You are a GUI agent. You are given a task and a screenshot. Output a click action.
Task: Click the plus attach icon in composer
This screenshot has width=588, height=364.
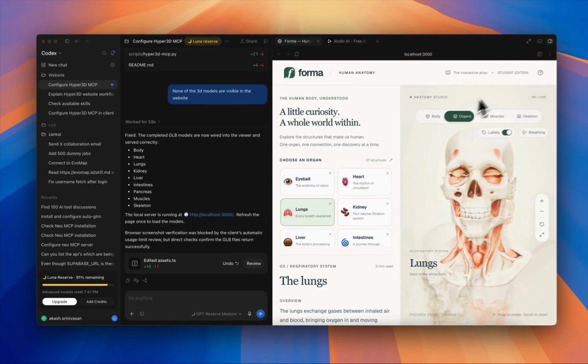click(131, 314)
